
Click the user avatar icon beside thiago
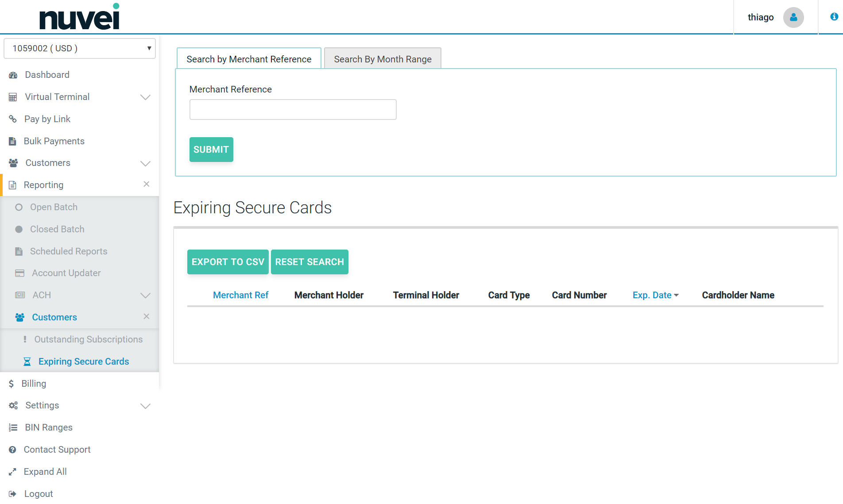point(793,17)
